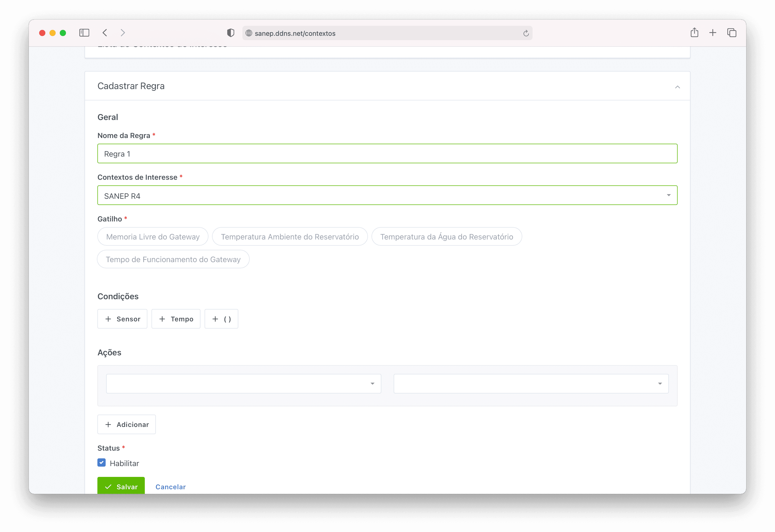Click the Cancelar link
Screen dimensions: 775x532
tap(170, 487)
